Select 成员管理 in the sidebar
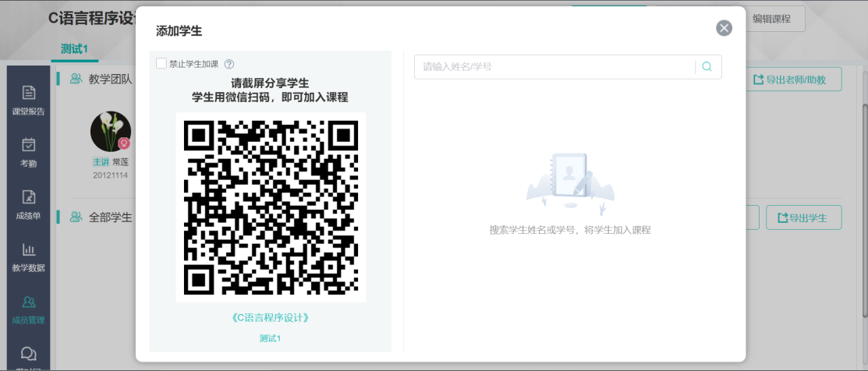 pyautogui.click(x=28, y=309)
